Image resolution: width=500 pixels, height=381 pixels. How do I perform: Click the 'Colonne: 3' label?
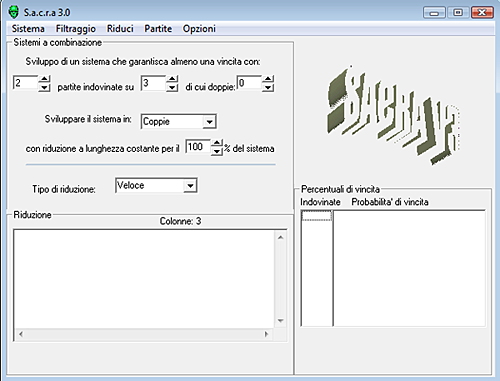click(180, 221)
